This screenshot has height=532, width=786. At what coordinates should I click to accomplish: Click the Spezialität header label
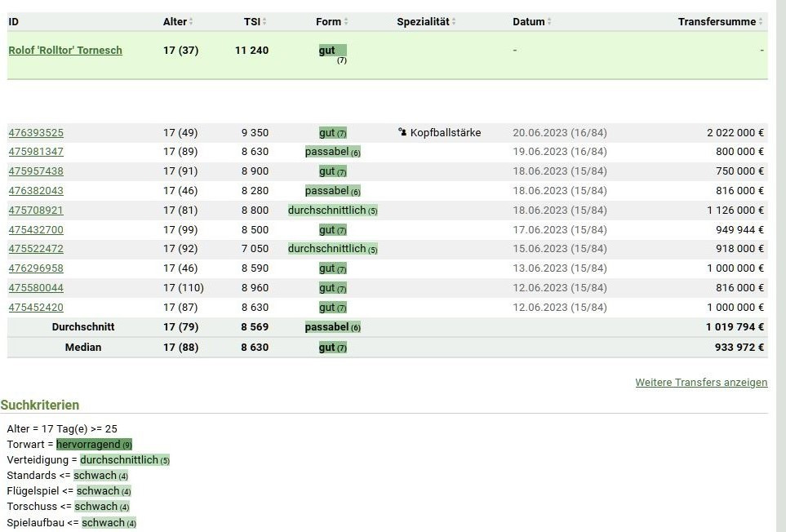click(423, 21)
